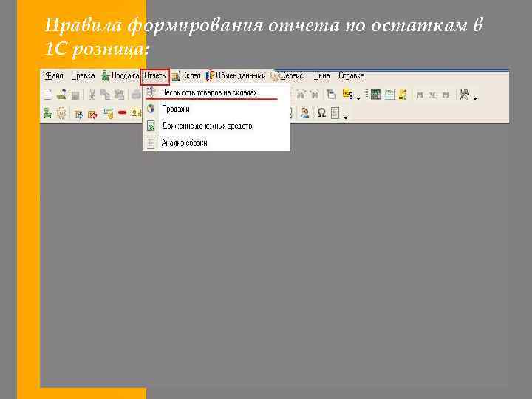Click the user-with-lock icon
This screenshot has height=399, width=532.
point(403,95)
